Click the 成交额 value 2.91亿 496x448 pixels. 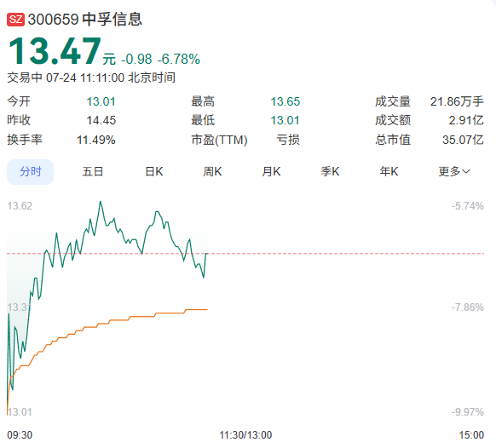[466, 120]
